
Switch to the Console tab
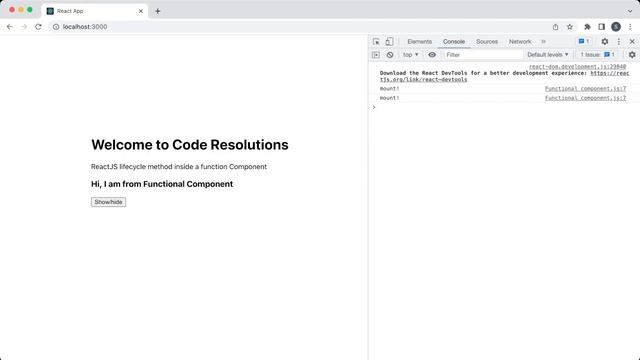[454, 42]
